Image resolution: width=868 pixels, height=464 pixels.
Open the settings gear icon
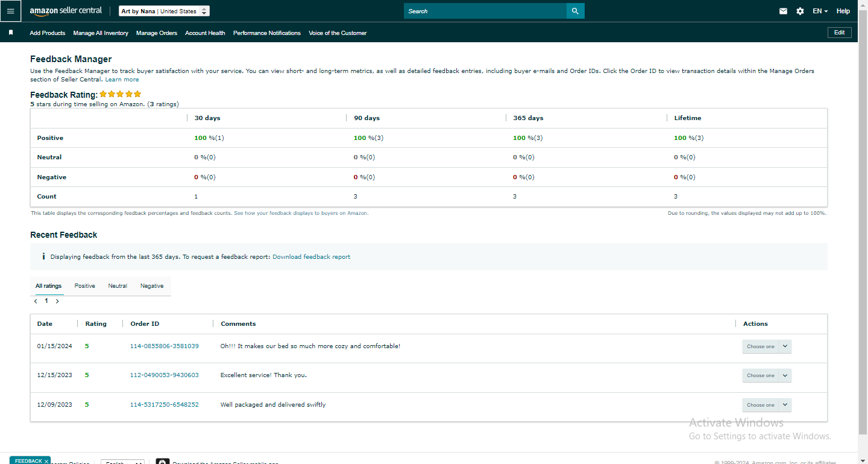click(800, 11)
